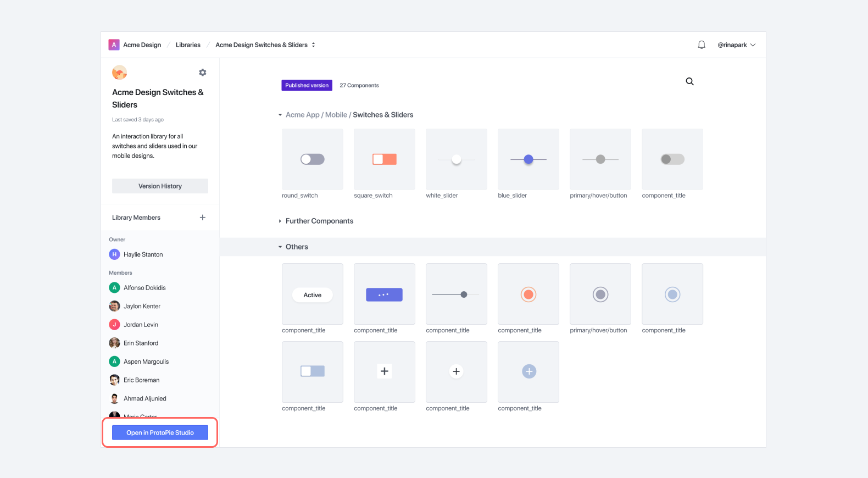Click the round_switch label
Screen dimensions: 868x478
pos(300,196)
